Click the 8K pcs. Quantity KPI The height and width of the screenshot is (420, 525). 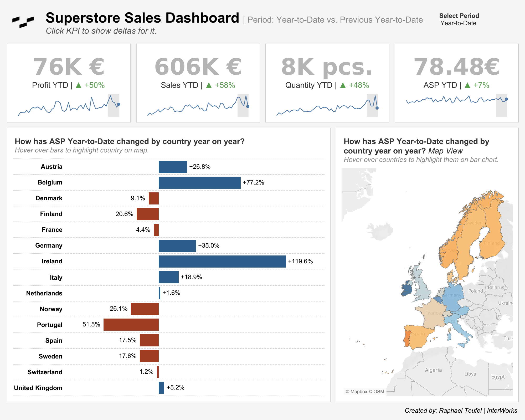327,67
